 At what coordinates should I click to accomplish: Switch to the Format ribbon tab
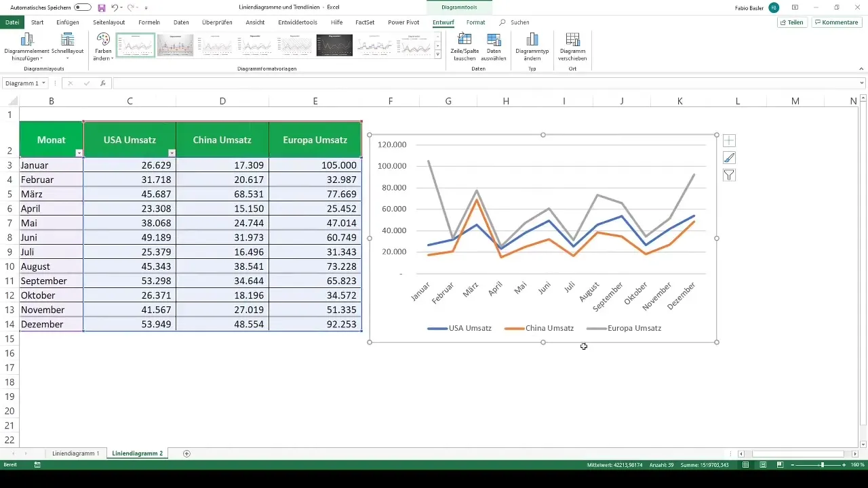[475, 22]
